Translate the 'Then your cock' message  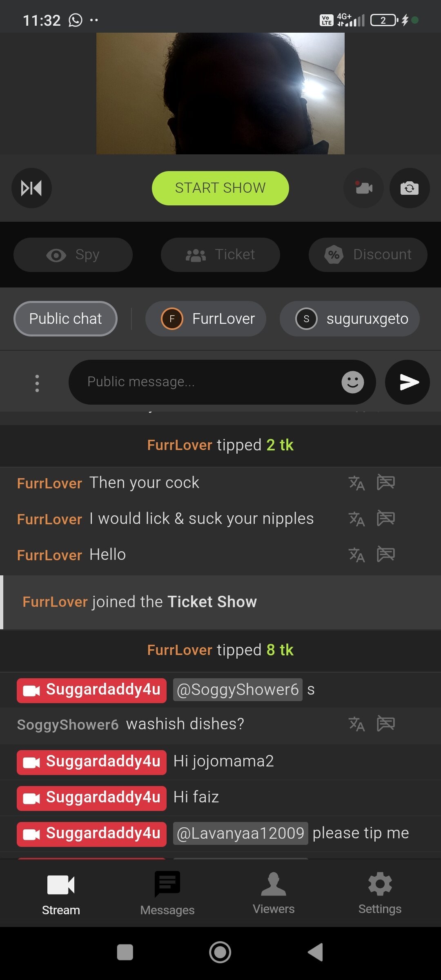[356, 483]
